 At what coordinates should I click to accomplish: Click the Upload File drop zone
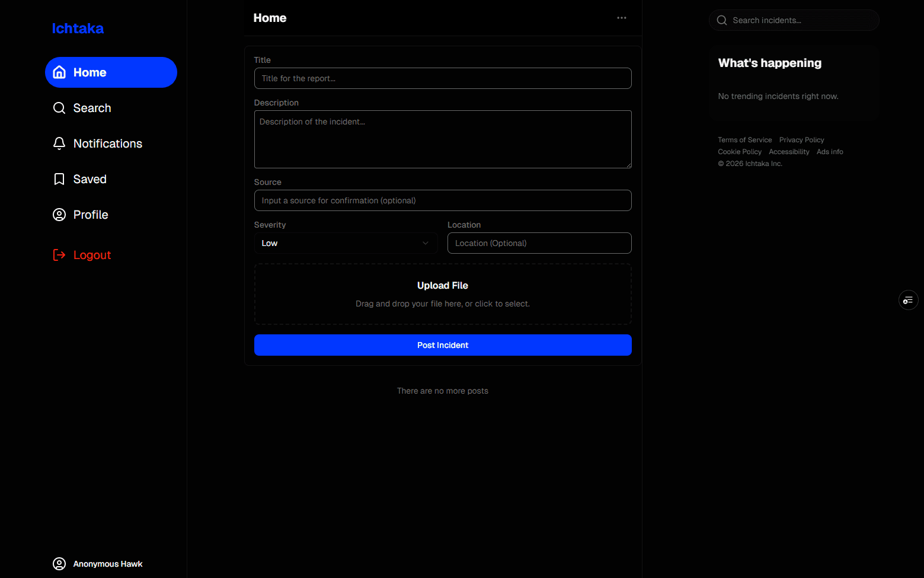pyautogui.click(x=442, y=294)
